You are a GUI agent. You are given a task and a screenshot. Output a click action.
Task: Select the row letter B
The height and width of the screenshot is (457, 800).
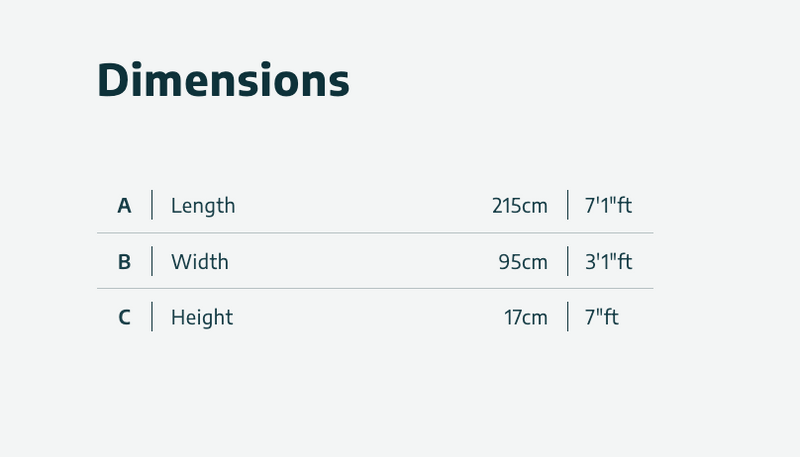(124, 262)
